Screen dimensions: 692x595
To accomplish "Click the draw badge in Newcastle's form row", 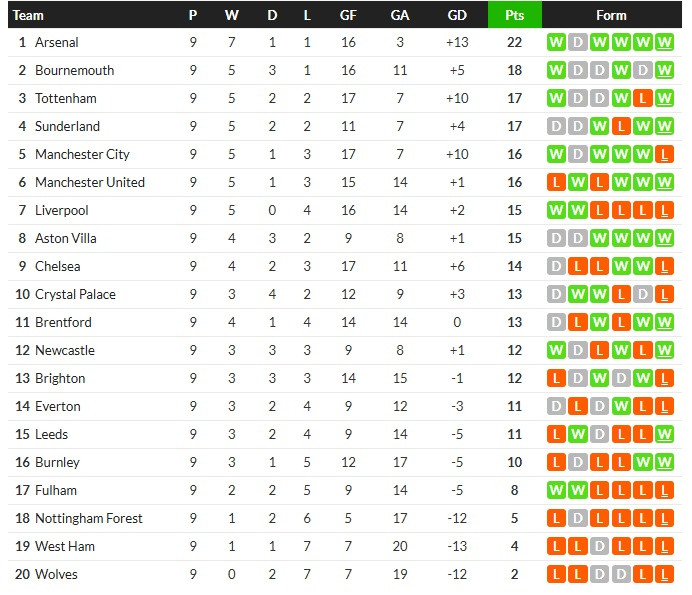I will click(577, 351).
